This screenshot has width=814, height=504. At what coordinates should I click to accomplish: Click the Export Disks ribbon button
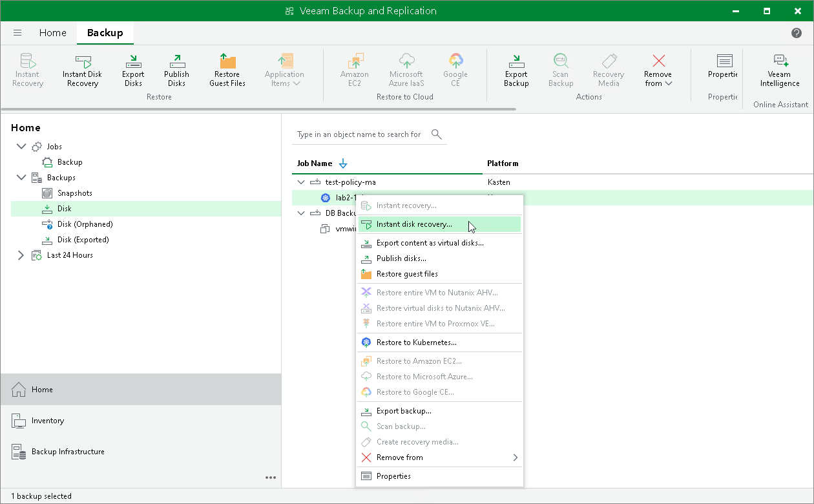[133, 70]
